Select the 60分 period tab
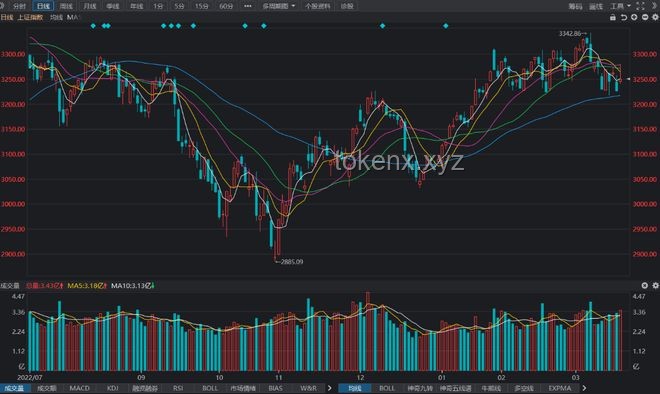The image size is (660, 394). tap(226, 6)
